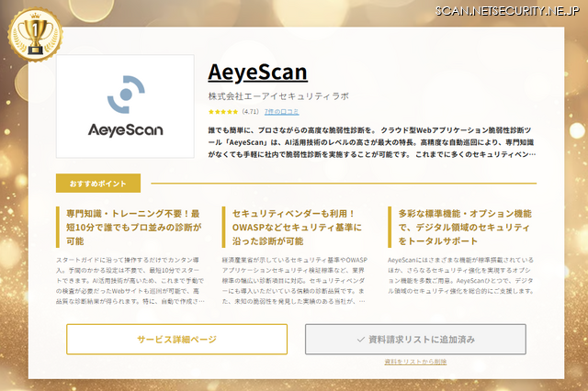Click the おすすめポイント label badge

click(98, 182)
